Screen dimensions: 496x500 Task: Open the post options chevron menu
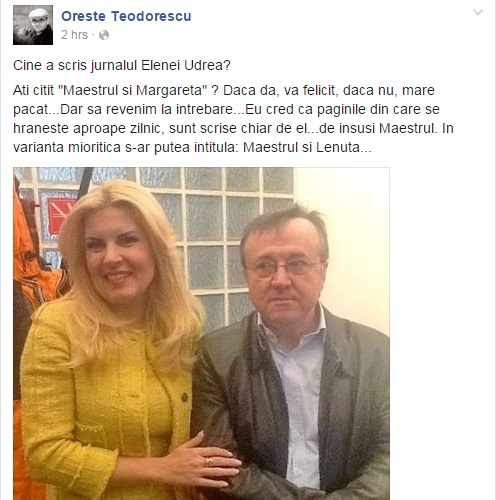(x=478, y=13)
